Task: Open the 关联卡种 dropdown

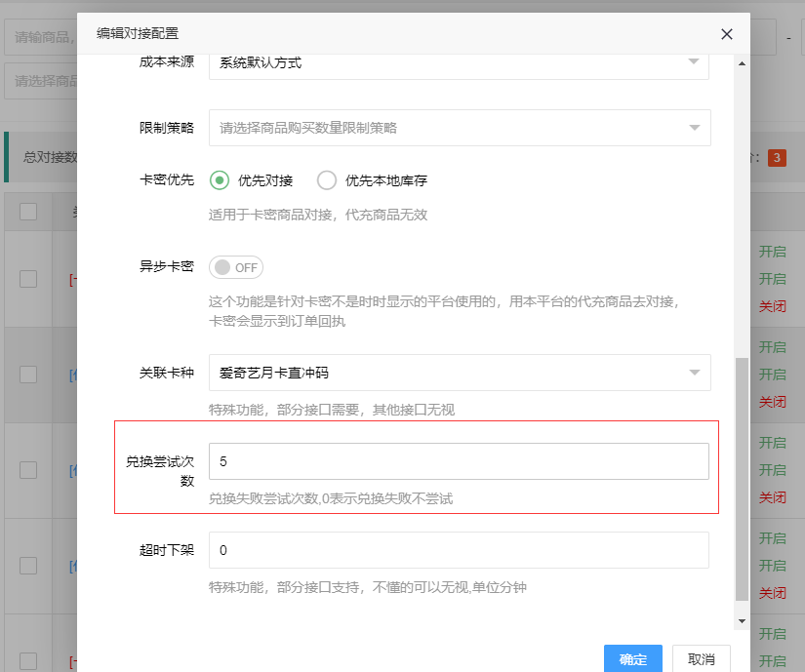Action: point(460,373)
